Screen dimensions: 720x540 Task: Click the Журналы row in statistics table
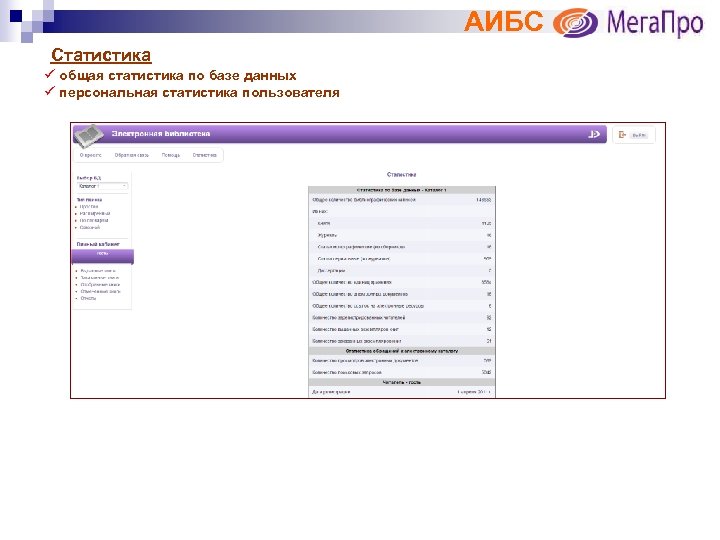(402, 235)
